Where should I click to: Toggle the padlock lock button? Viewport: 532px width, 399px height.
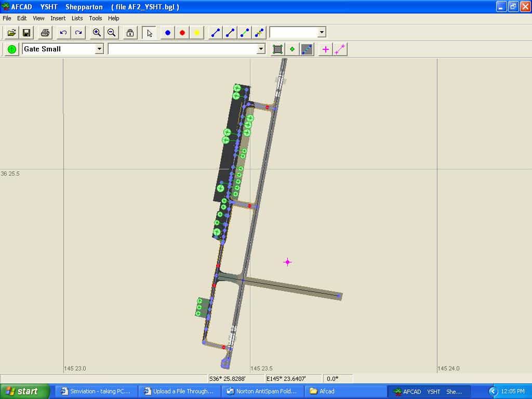(x=130, y=33)
